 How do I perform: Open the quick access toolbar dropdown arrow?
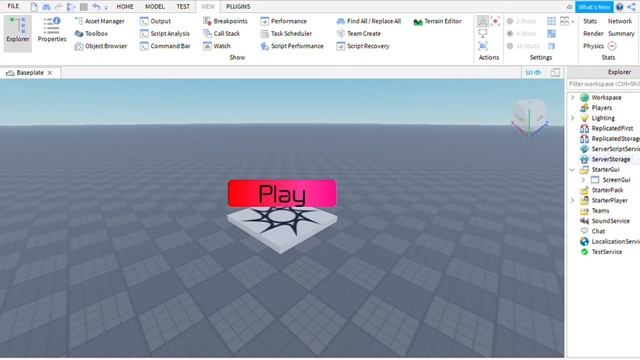click(106, 7)
